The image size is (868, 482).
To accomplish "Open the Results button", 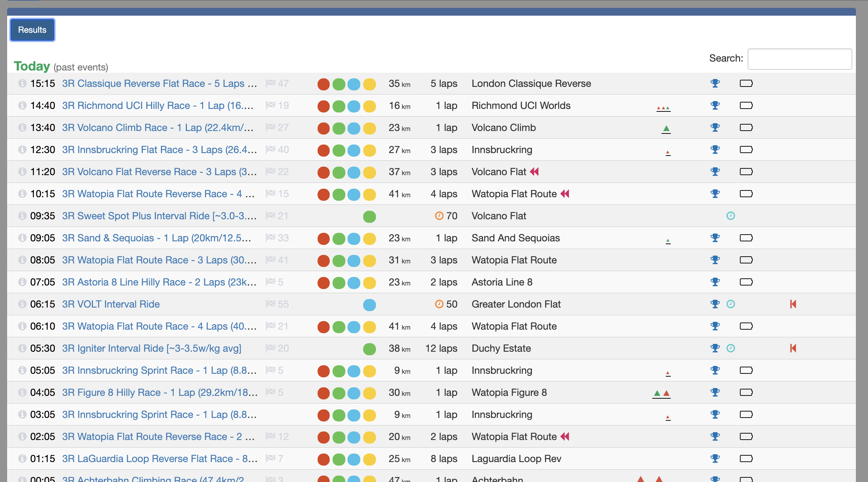I will 32,30.
